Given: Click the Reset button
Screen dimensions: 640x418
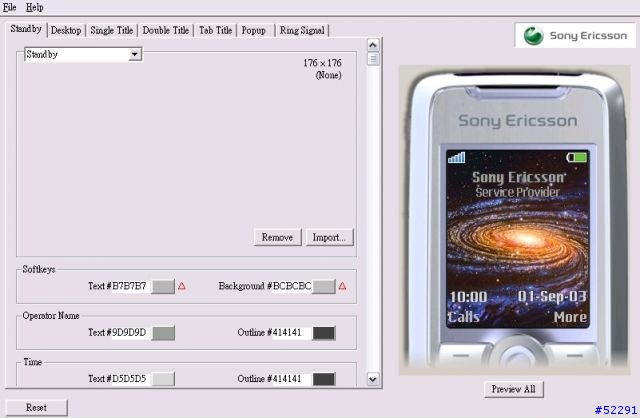Looking at the screenshot, I should (36, 407).
